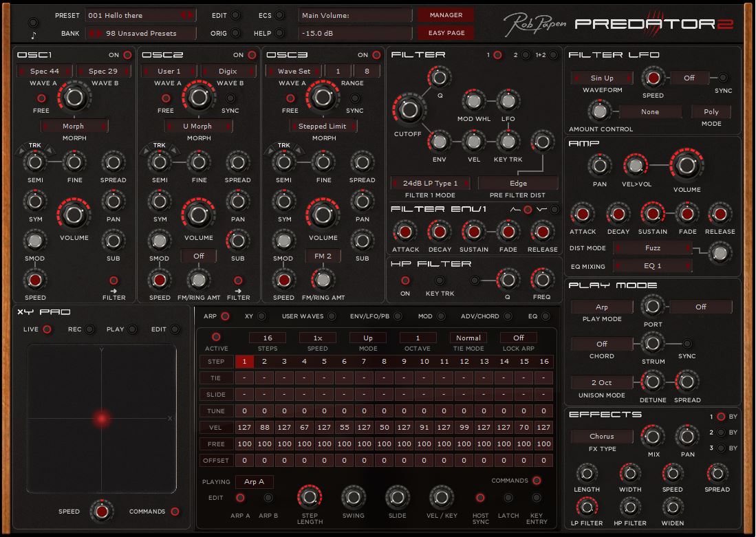Select Filter 1+2 radio LED
This screenshot has height=537, width=756.
553,55
